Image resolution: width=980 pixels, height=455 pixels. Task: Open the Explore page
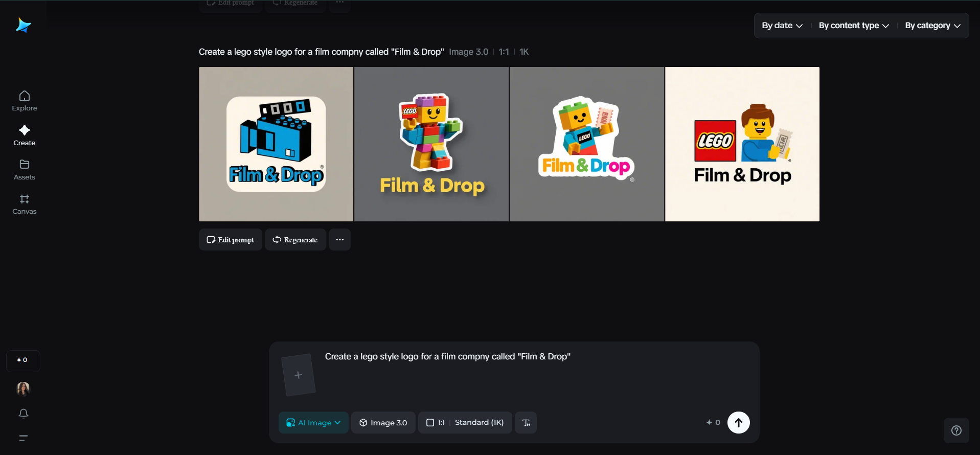[25, 101]
